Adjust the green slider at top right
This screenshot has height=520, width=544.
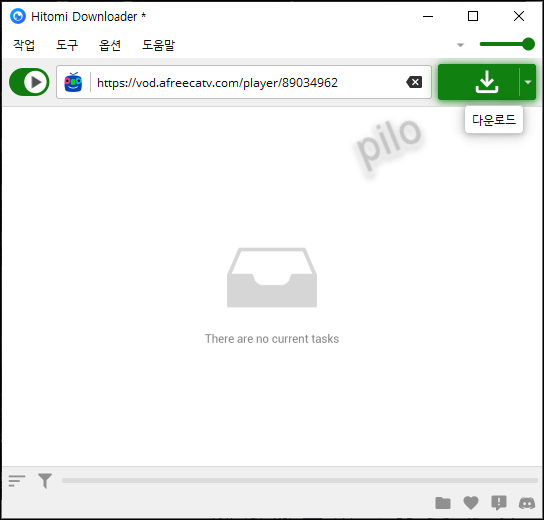507,44
